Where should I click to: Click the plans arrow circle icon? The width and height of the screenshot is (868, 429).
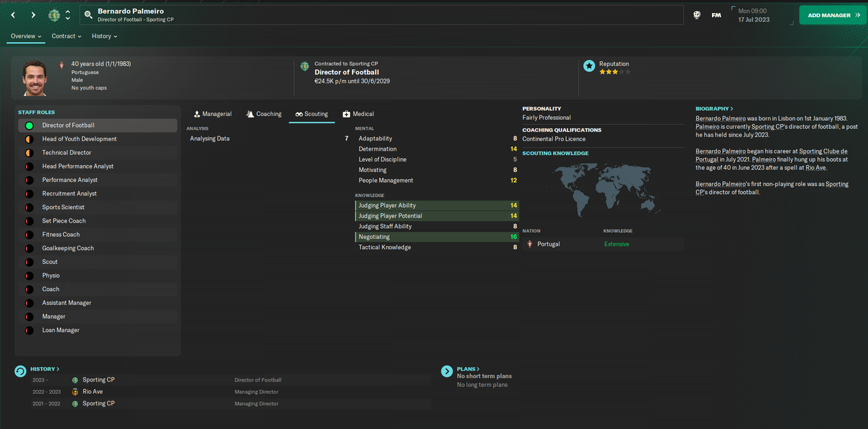(447, 371)
